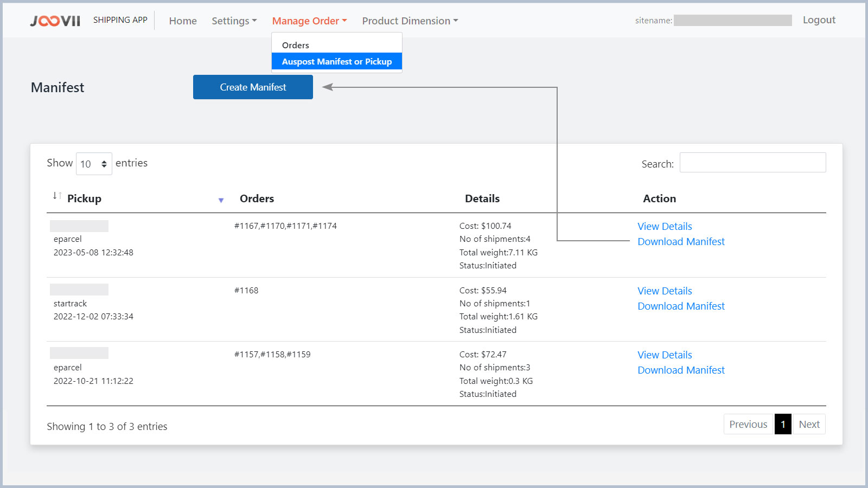Navigate to the Home tab
This screenshot has height=488, width=868.
(x=182, y=21)
